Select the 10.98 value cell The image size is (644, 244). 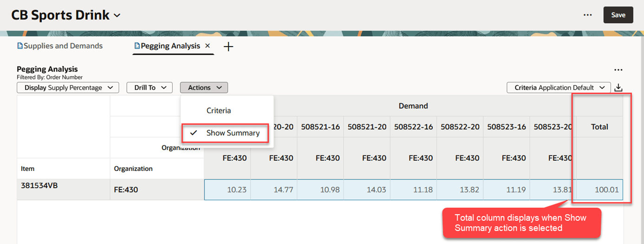pos(320,190)
